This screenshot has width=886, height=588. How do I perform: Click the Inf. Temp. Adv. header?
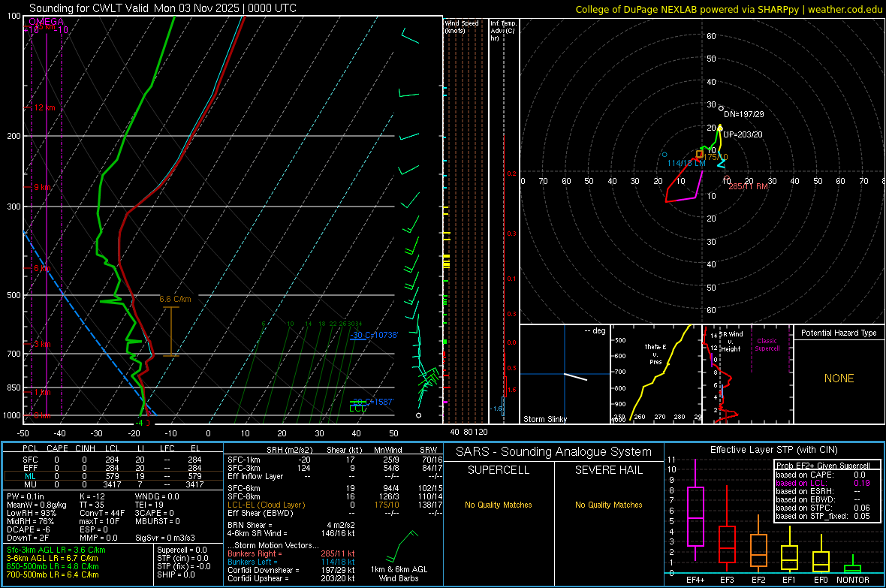(503, 31)
